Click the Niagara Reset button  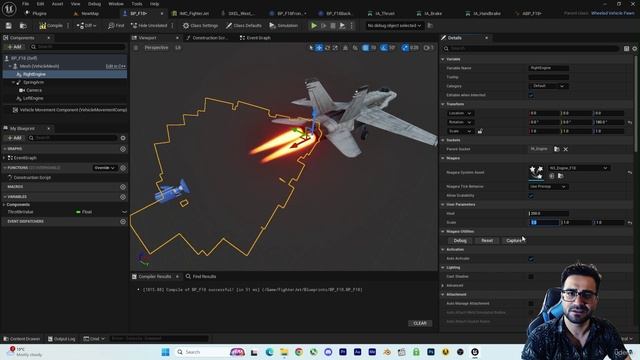click(487, 240)
